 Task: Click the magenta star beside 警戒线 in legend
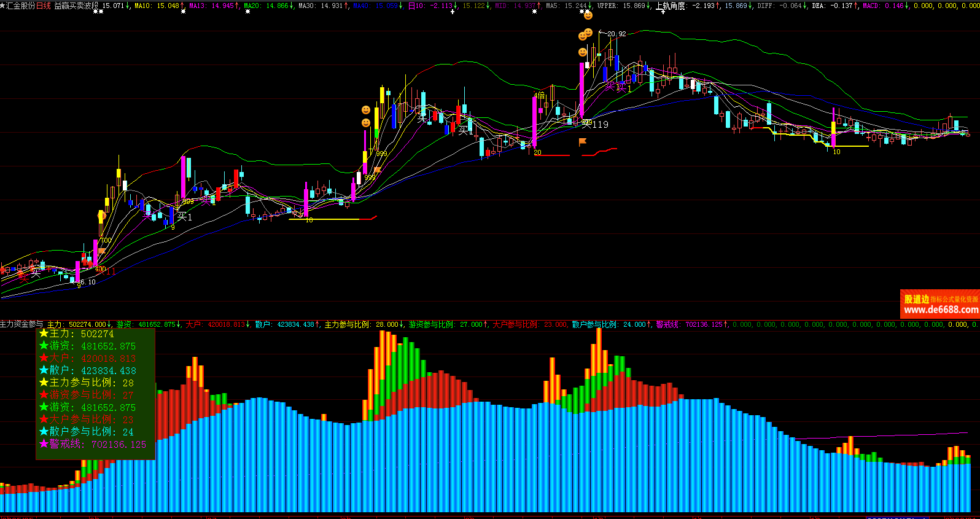pos(44,444)
